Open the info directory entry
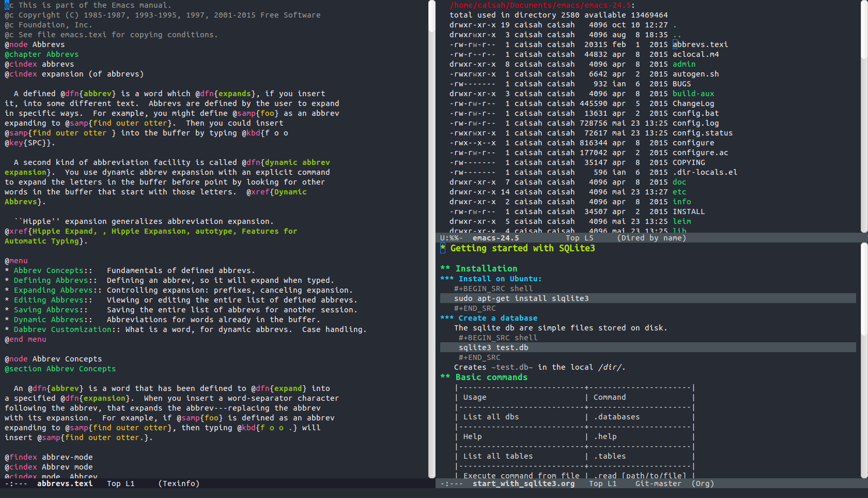Image resolution: width=868 pixels, height=498 pixels. tap(682, 202)
